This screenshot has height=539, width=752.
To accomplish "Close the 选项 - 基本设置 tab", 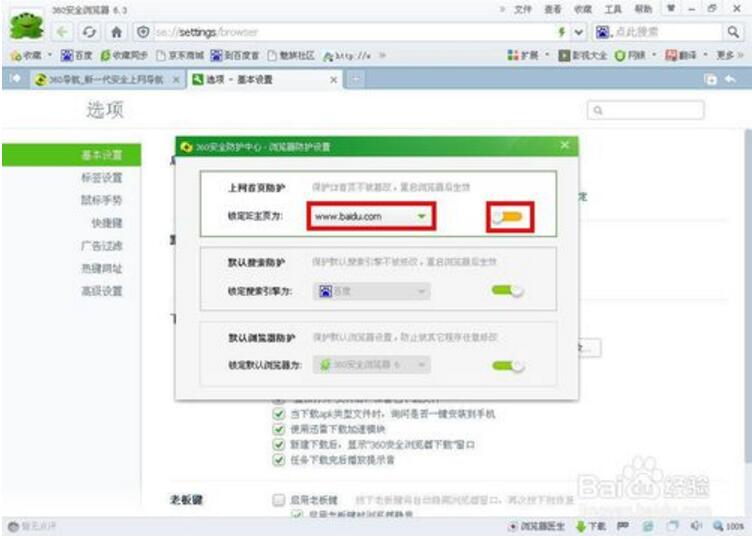I will point(333,80).
